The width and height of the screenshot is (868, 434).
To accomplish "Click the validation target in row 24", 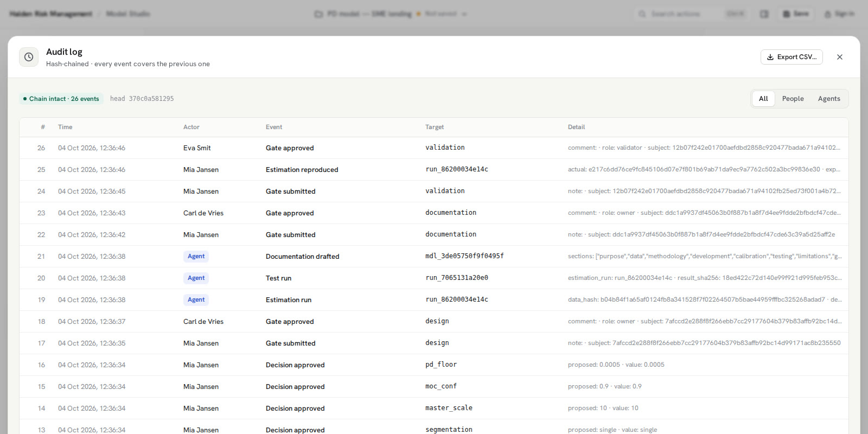I will tap(445, 191).
